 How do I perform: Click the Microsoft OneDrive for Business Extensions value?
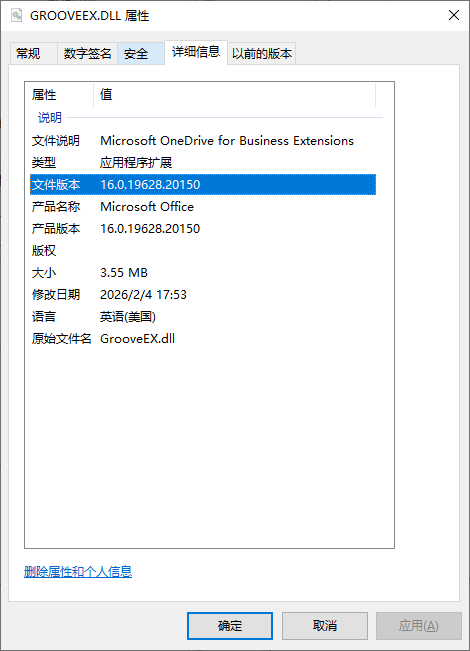click(x=227, y=141)
